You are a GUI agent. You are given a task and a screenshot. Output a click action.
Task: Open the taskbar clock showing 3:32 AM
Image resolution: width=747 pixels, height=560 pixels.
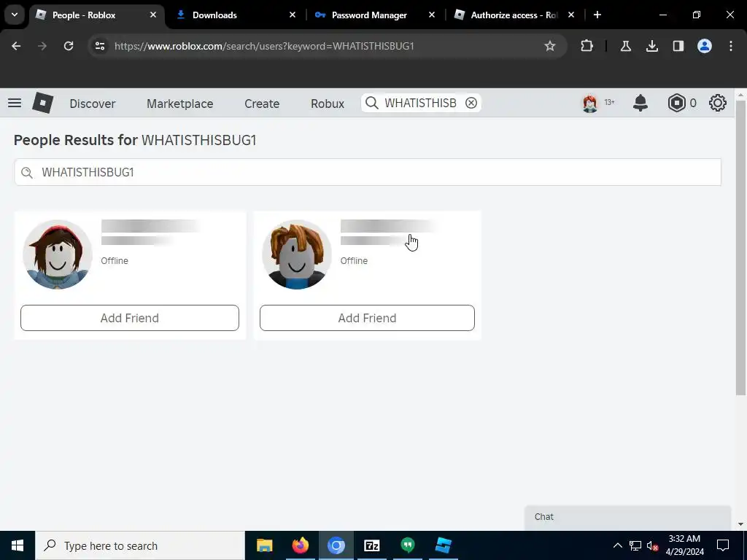(684, 545)
